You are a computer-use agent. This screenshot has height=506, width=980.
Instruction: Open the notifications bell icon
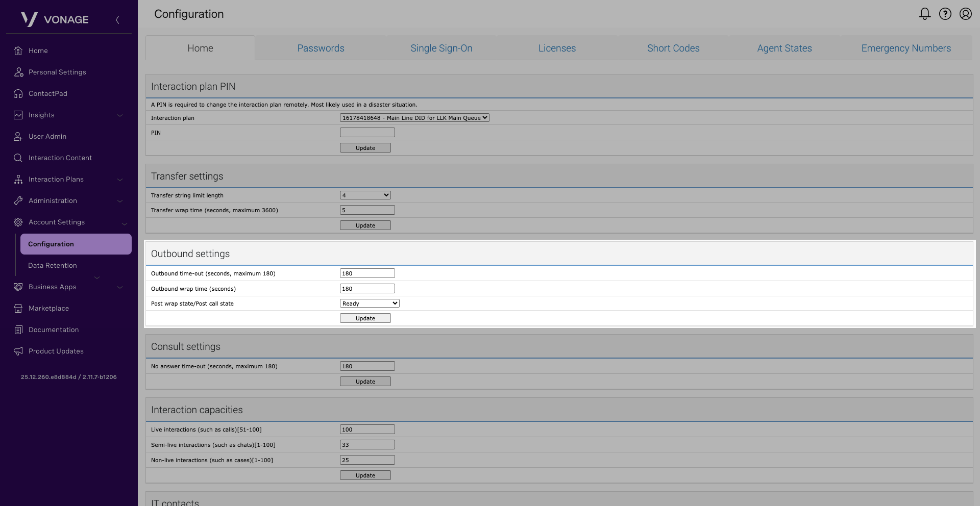(924, 14)
